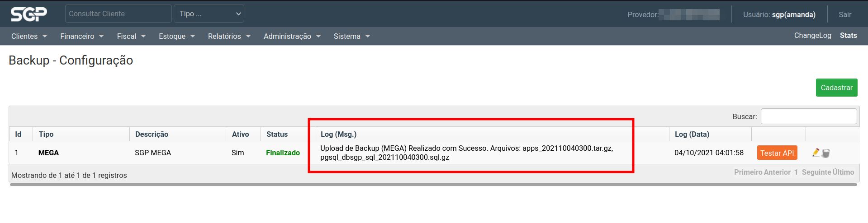The height and width of the screenshot is (223, 868).
Task: Expand the Financeiro menu
Action: 82,36
